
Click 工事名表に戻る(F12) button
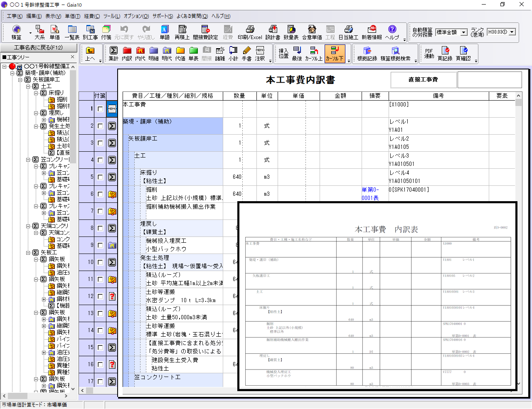coord(38,47)
